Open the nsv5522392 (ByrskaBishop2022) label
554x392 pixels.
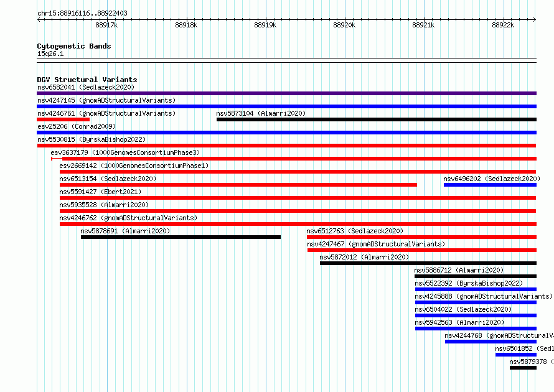(469, 283)
